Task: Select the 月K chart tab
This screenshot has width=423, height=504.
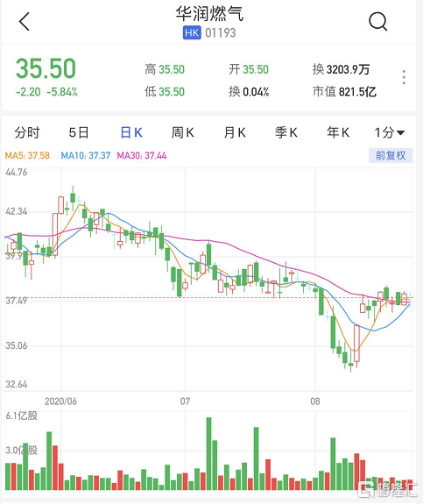Action: point(235,132)
